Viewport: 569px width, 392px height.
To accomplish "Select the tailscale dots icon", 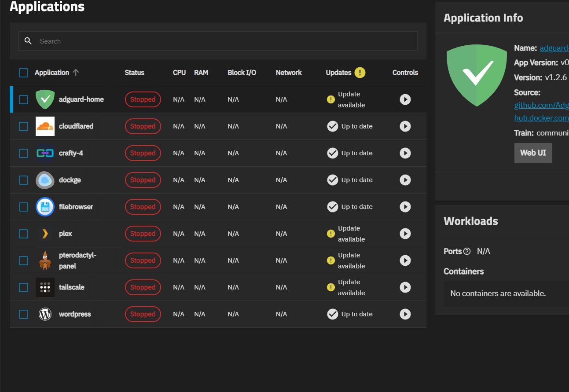I will pyautogui.click(x=45, y=287).
